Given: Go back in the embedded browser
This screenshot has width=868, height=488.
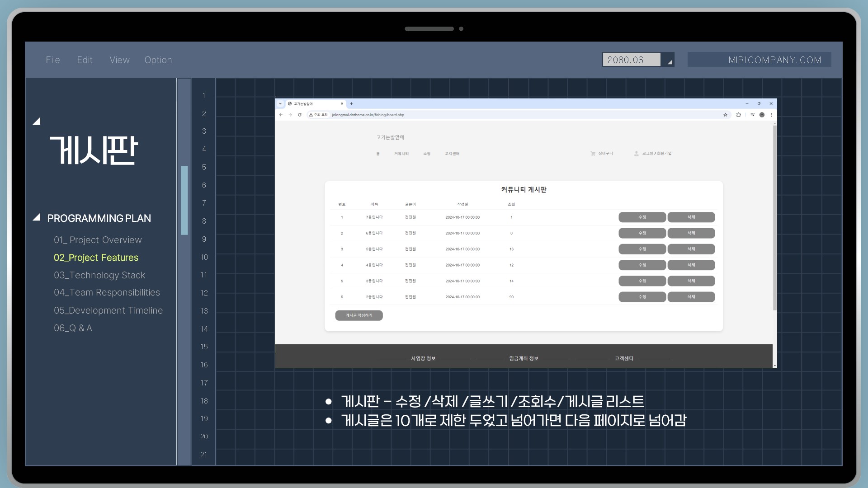Looking at the screenshot, I should [281, 115].
